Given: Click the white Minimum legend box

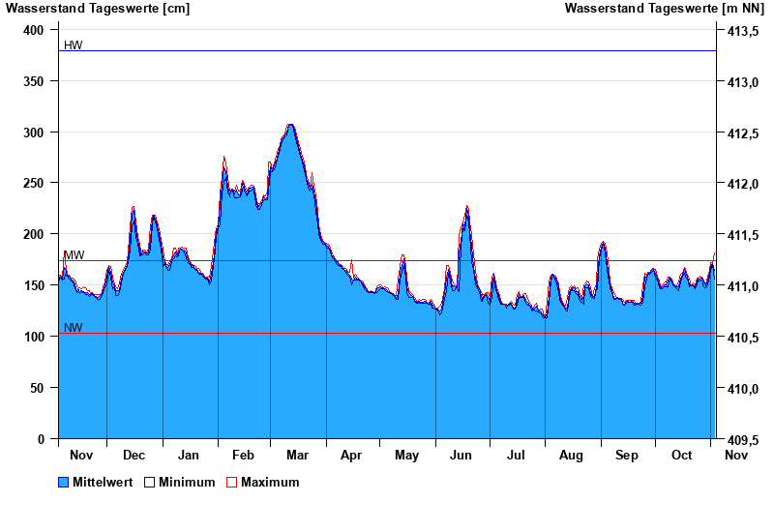Looking at the screenshot, I should click(x=149, y=482).
